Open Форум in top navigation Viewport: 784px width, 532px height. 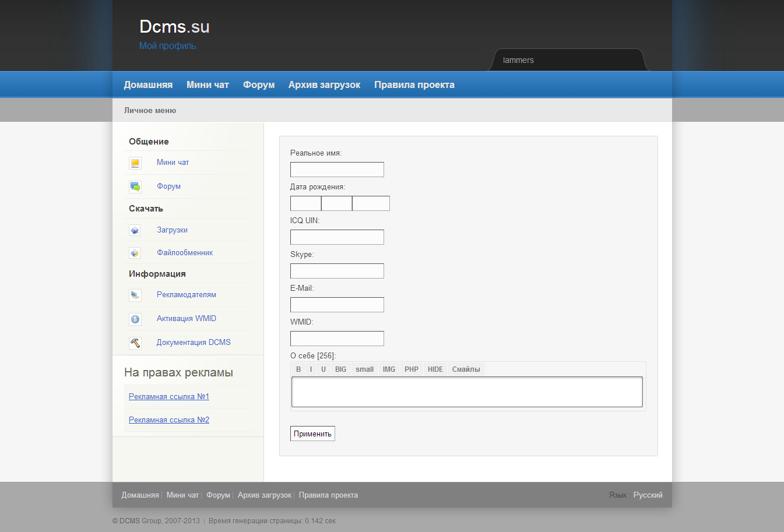coord(259,84)
